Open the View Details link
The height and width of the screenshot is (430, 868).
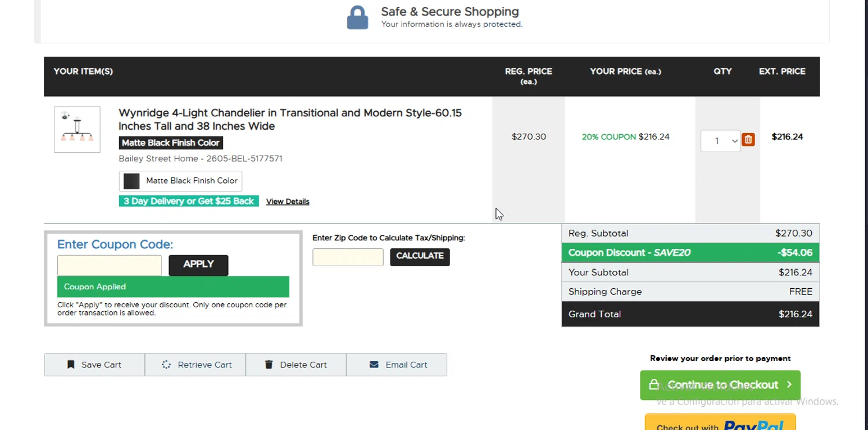288,201
